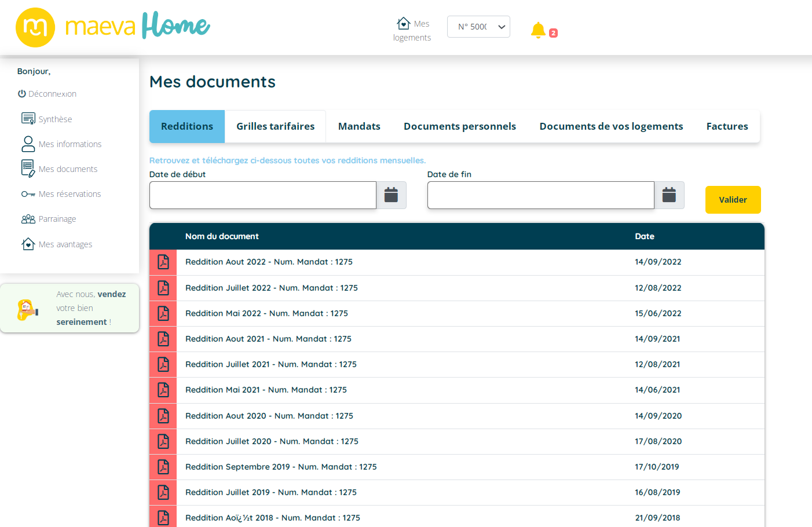Go to Parrainage in the sidebar
This screenshot has width=812, height=527.
[57, 219]
